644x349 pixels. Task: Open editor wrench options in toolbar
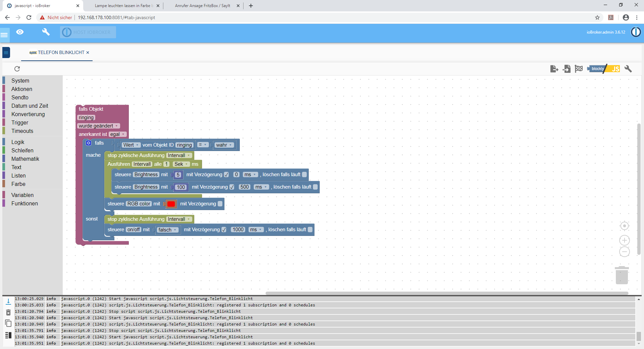pyautogui.click(x=628, y=69)
